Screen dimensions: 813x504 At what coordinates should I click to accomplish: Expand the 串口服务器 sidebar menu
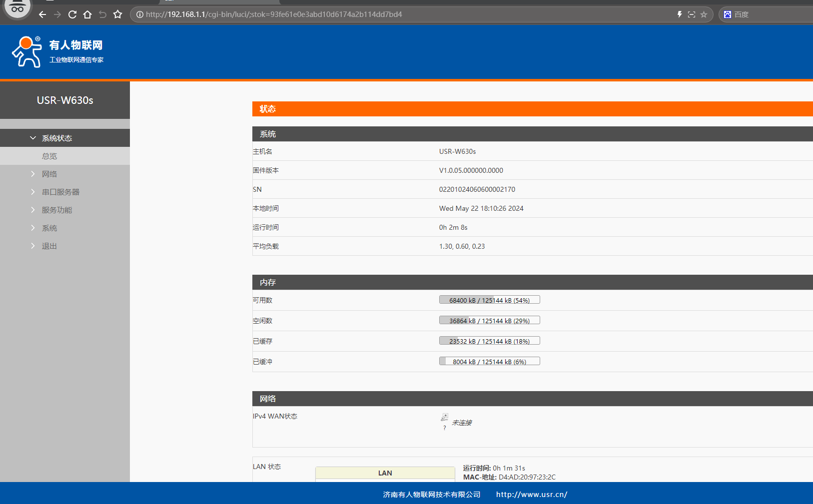[x=60, y=192]
